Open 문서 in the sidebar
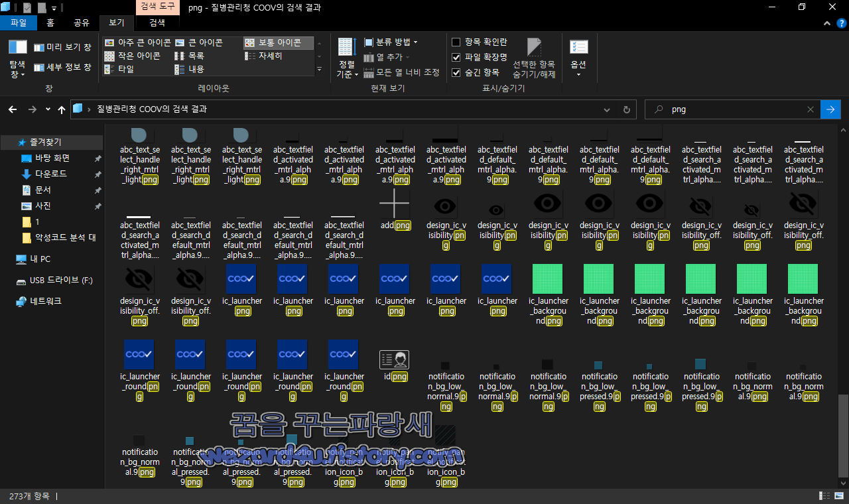 pos(42,190)
